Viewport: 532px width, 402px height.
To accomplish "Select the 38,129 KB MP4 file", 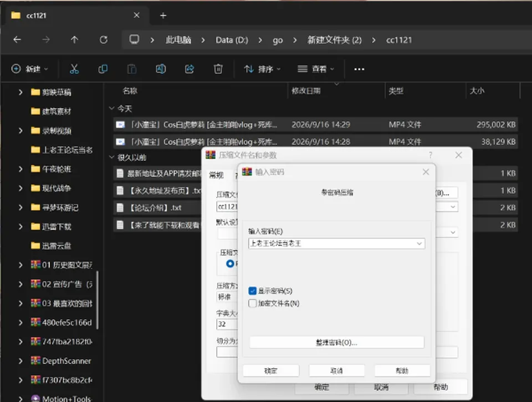I will click(x=315, y=141).
